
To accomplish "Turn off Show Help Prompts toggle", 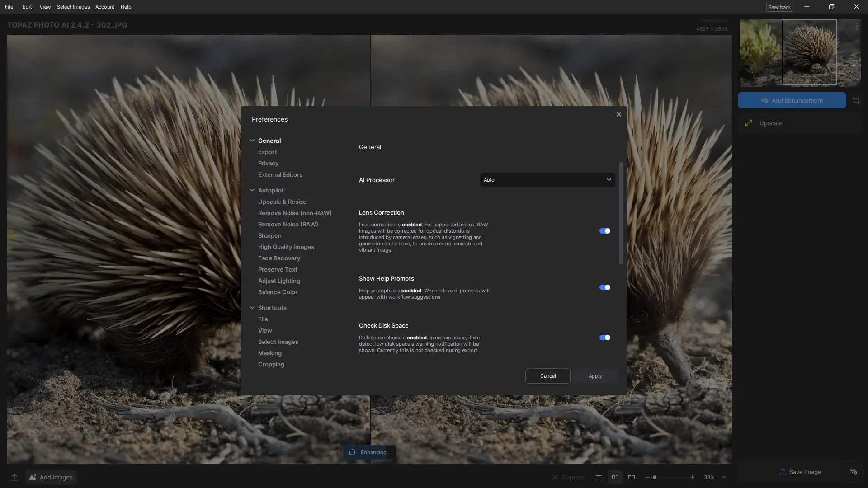I will pyautogui.click(x=604, y=287).
